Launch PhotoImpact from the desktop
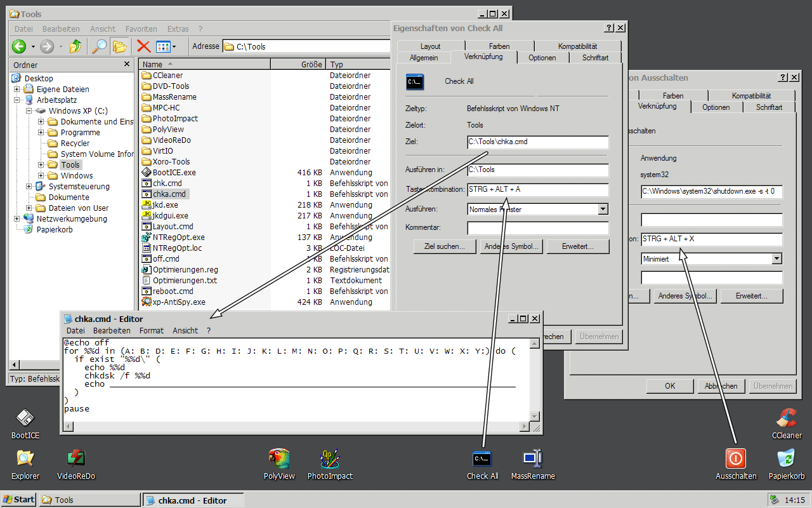Viewport: 812px width, 508px height. (x=330, y=458)
